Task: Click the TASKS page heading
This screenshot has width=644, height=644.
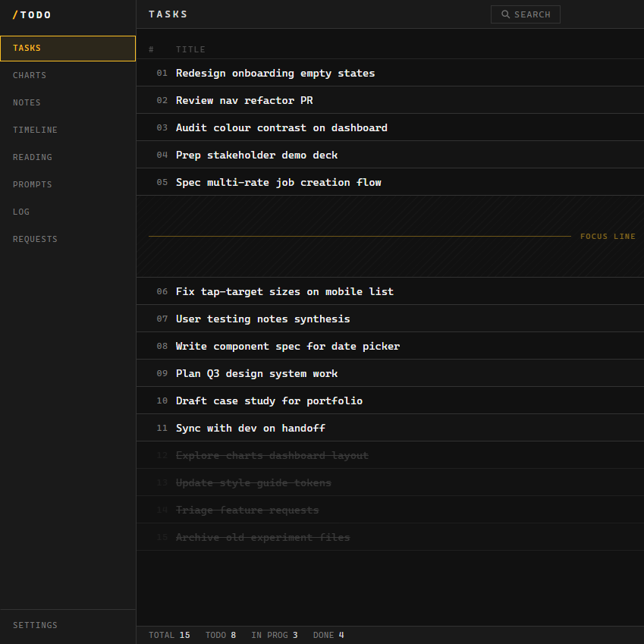Action: tap(168, 14)
